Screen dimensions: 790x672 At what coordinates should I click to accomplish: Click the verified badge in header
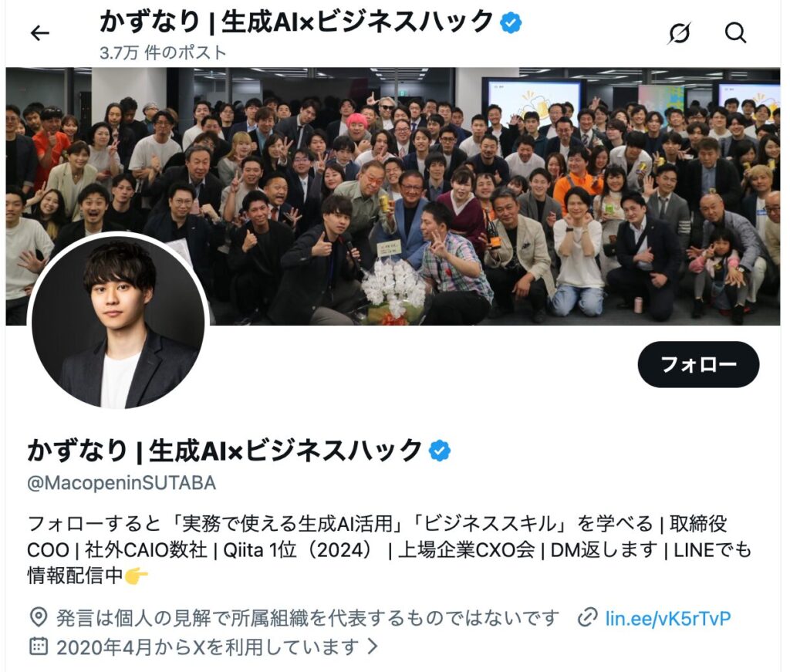pyautogui.click(x=511, y=23)
